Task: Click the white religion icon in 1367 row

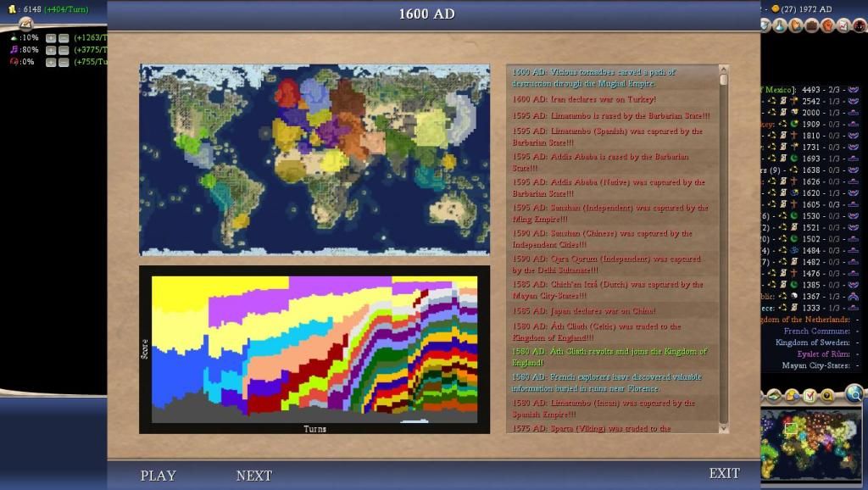Action: (x=793, y=297)
